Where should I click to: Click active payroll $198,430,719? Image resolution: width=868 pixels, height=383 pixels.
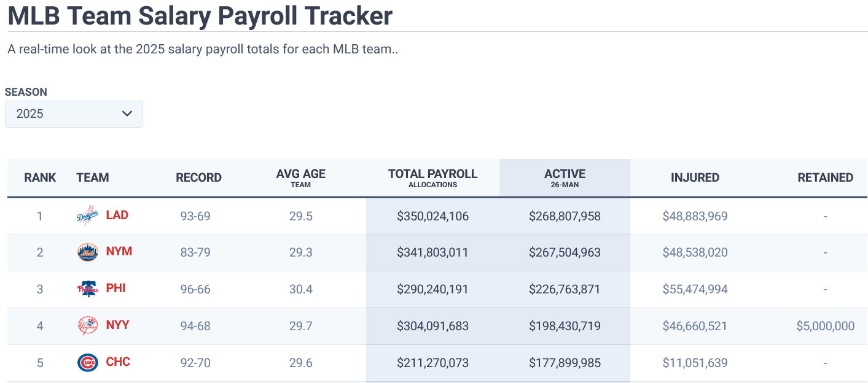565,326
